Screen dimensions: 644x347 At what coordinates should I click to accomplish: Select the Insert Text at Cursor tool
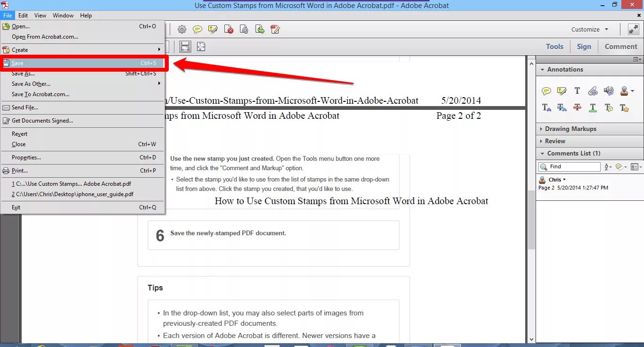tap(546, 107)
